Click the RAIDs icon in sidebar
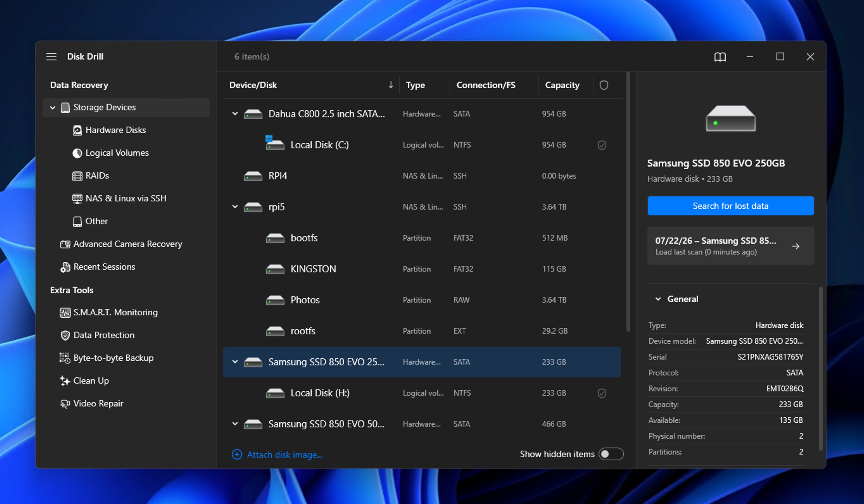 click(x=77, y=176)
